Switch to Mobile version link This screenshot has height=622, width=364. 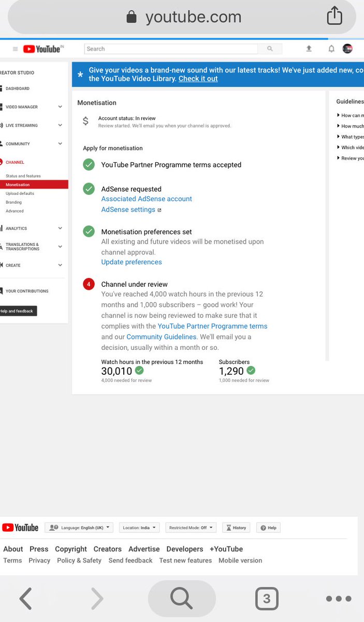pyautogui.click(x=240, y=560)
